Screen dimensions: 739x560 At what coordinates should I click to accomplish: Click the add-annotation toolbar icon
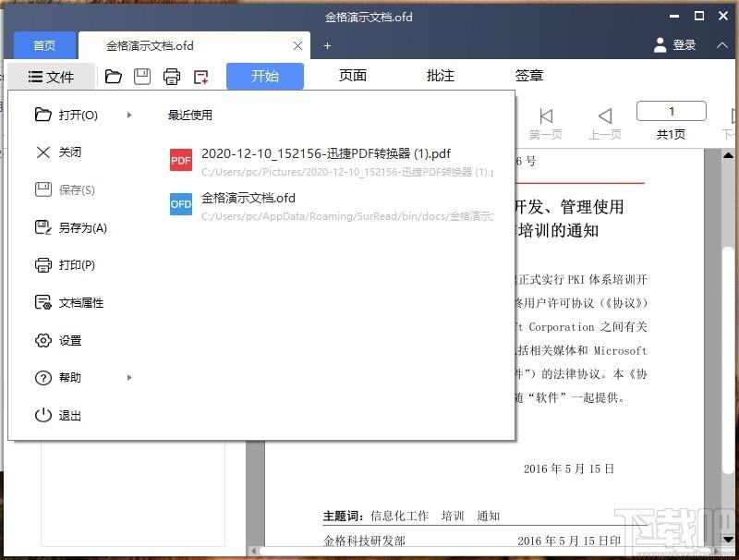[x=201, y=77]
